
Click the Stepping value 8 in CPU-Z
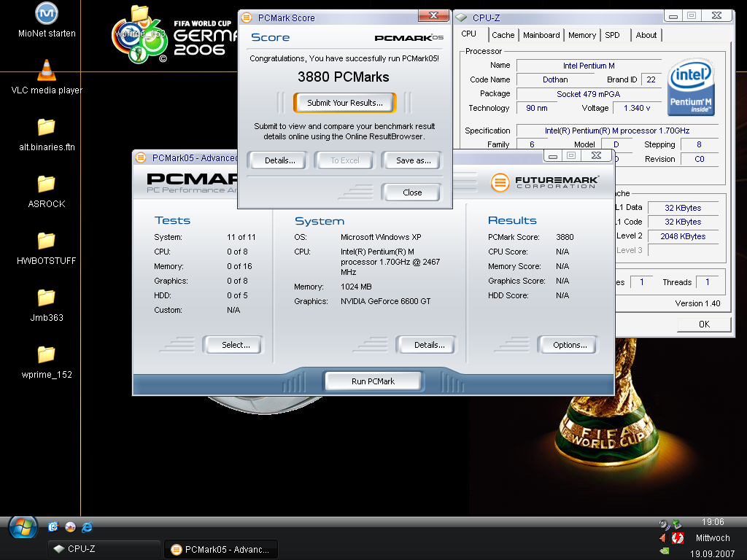700,144
